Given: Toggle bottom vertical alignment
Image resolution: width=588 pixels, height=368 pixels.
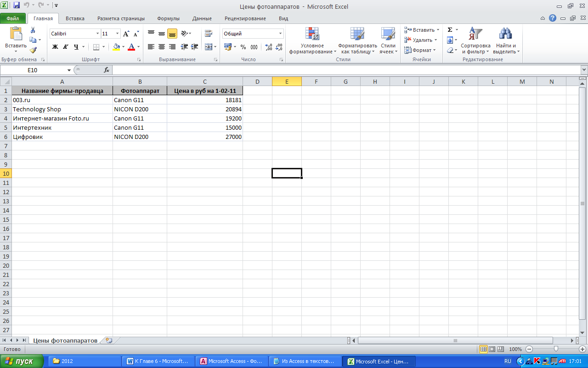Looking at the screenshot, I should [x=172, y=33].
